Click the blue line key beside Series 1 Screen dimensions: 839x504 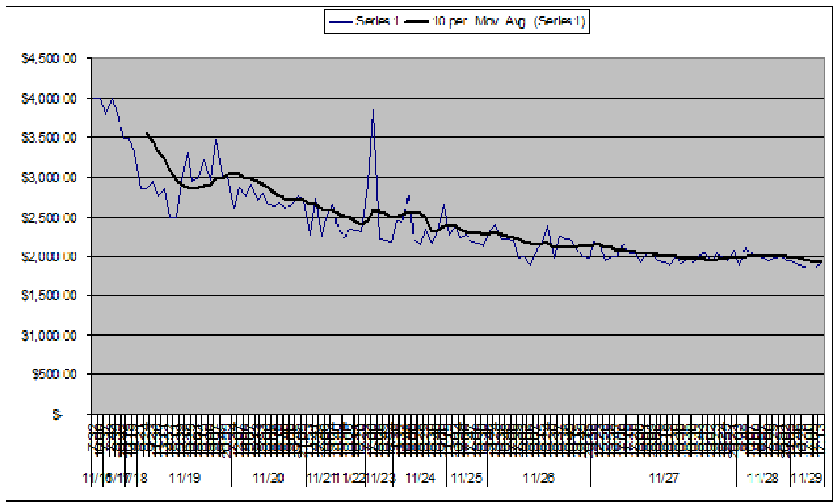tap(341, 22)
